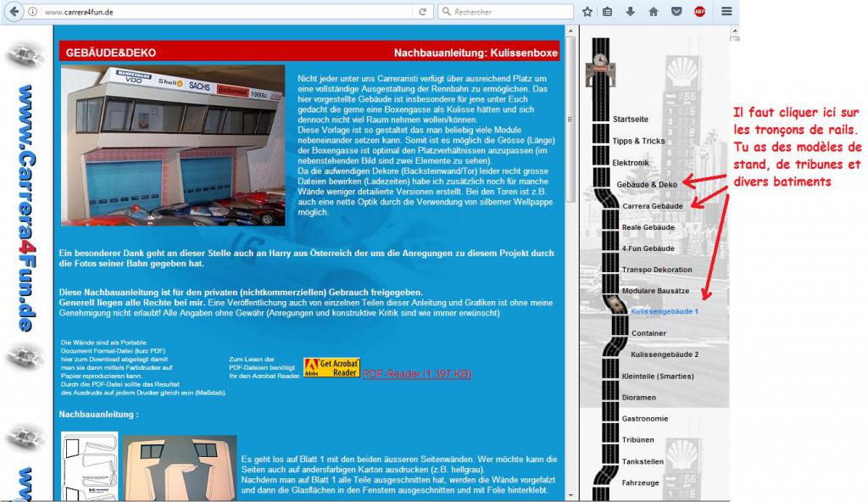Open the Tribünen menu entry
This screenshot has height=502, width=868.
(x=637, y=439)
